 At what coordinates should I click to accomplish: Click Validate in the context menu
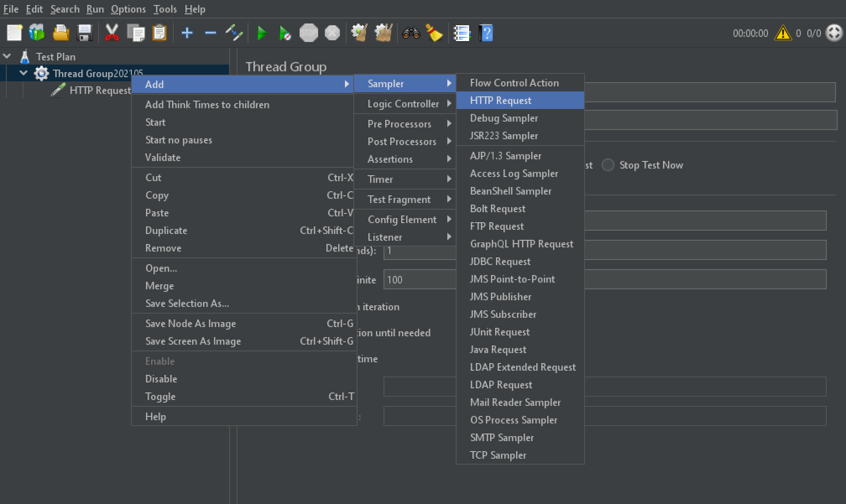click(163, 158)
